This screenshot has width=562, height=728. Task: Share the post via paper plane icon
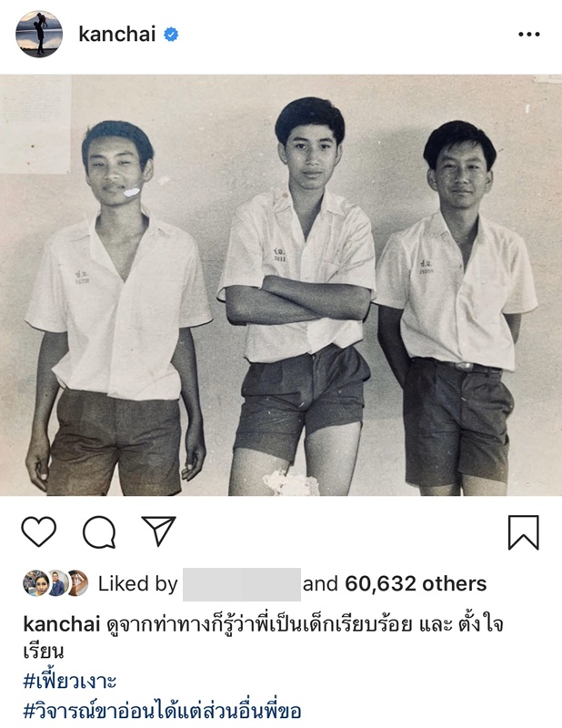point(159,531)
